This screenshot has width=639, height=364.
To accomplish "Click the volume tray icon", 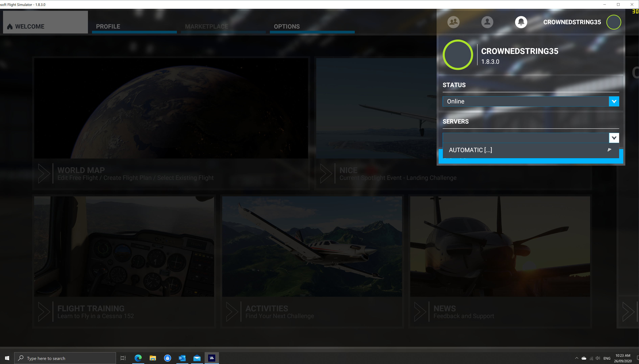I will (x=598, y=358).
